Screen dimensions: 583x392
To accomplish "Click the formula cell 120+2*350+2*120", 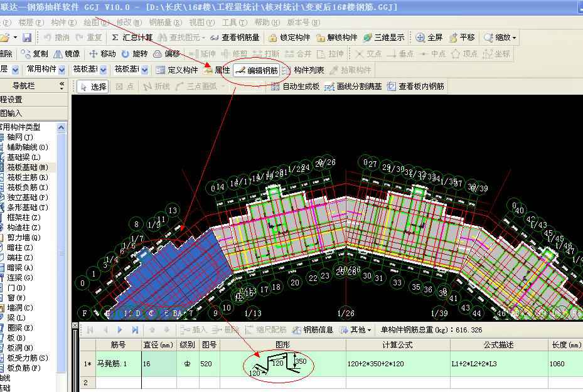I will click(x=398, y=364).
